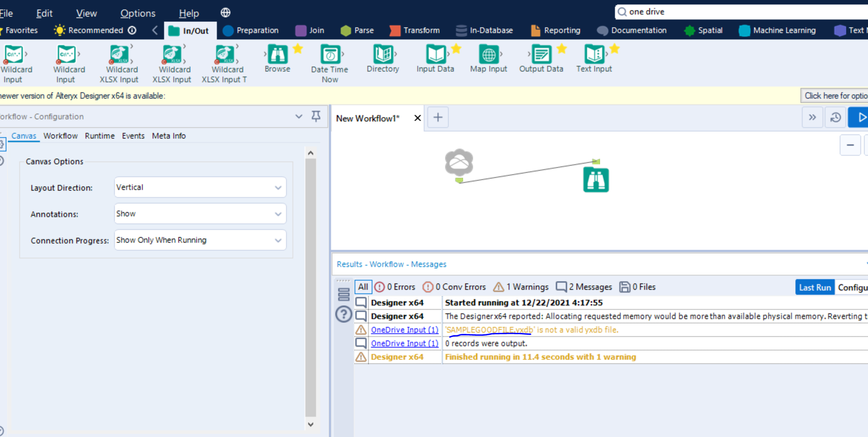Select the New Workflow1 tab
868x437 pixels.
(368, 118)
